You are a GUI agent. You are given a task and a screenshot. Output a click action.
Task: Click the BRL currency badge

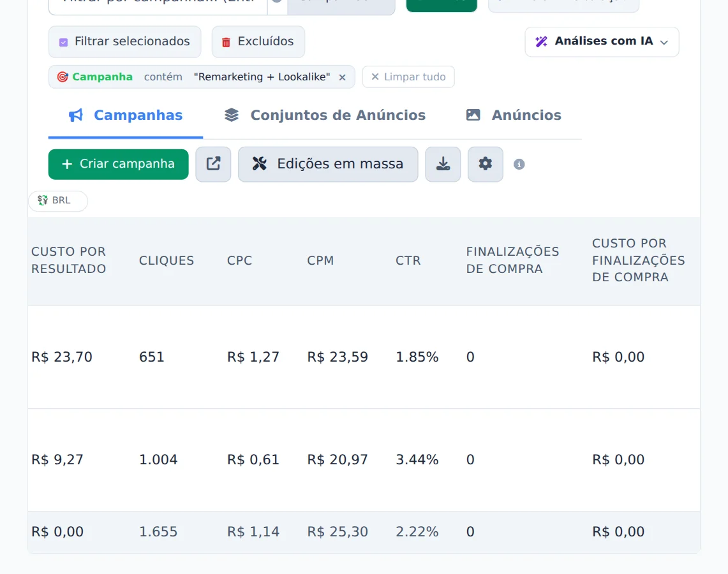pyautogui.click(x=58, y=201)
